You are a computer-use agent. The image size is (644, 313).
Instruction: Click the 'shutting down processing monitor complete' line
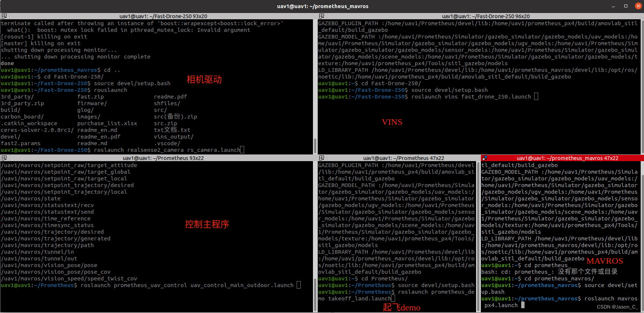(75, 57)
